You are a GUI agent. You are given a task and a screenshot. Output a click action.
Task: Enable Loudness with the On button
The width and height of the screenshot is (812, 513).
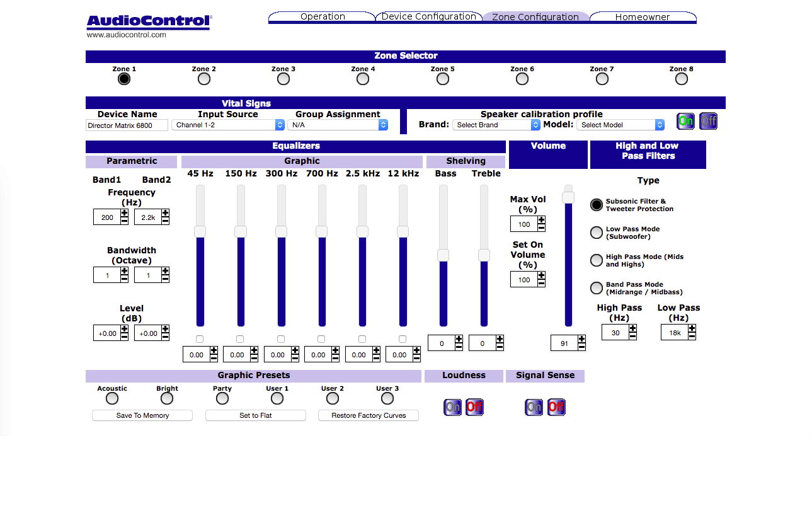coord(452,407)
